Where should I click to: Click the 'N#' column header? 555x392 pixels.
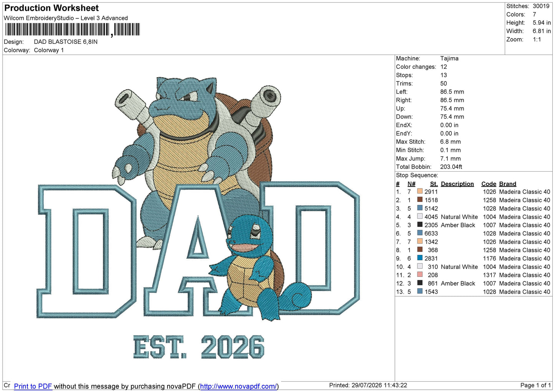(411, 184)
